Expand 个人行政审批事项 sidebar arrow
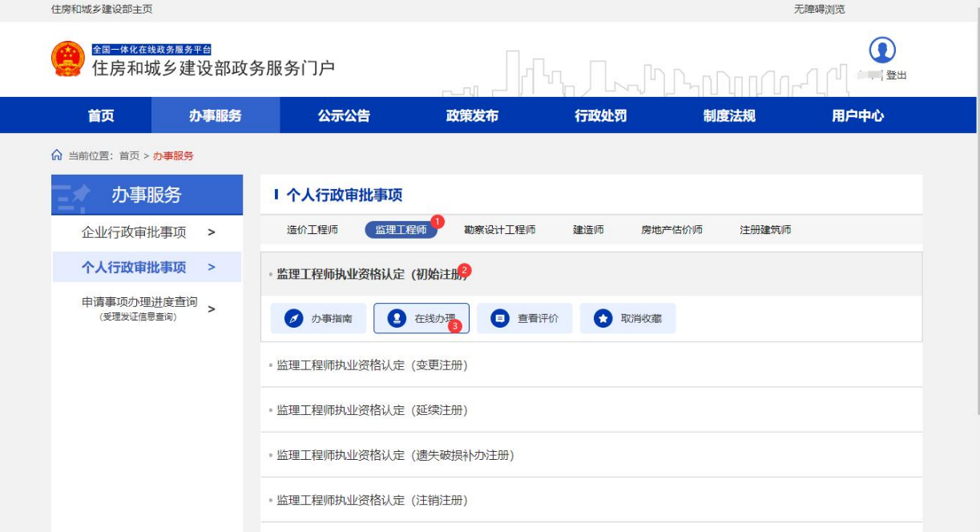This screenshot has width=980, height=532. 212,267
